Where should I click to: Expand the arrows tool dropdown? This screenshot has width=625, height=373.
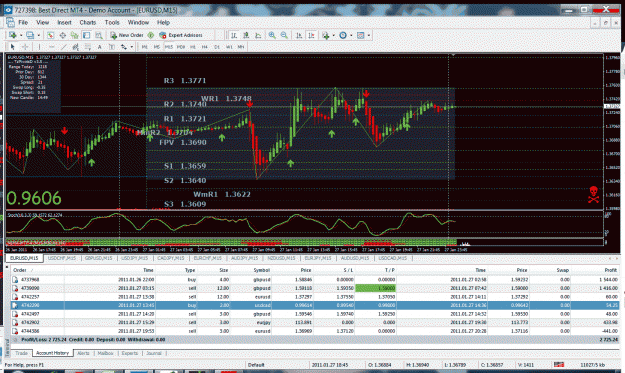132,47
